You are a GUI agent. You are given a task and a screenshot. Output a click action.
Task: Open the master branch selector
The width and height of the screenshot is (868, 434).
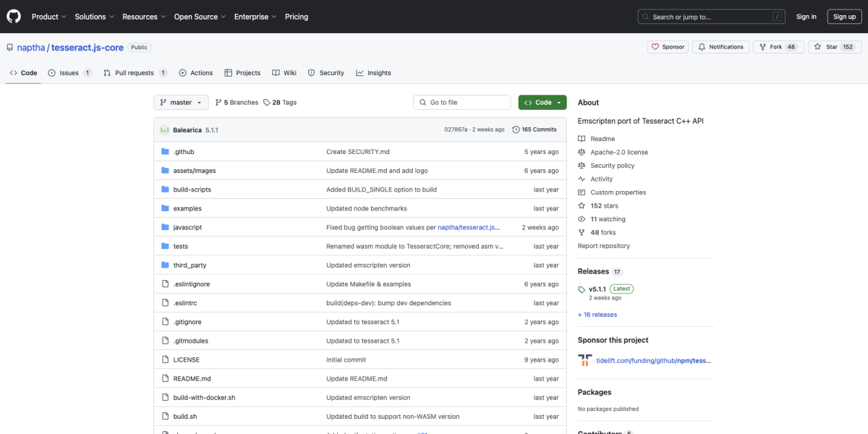pos(180,102)
